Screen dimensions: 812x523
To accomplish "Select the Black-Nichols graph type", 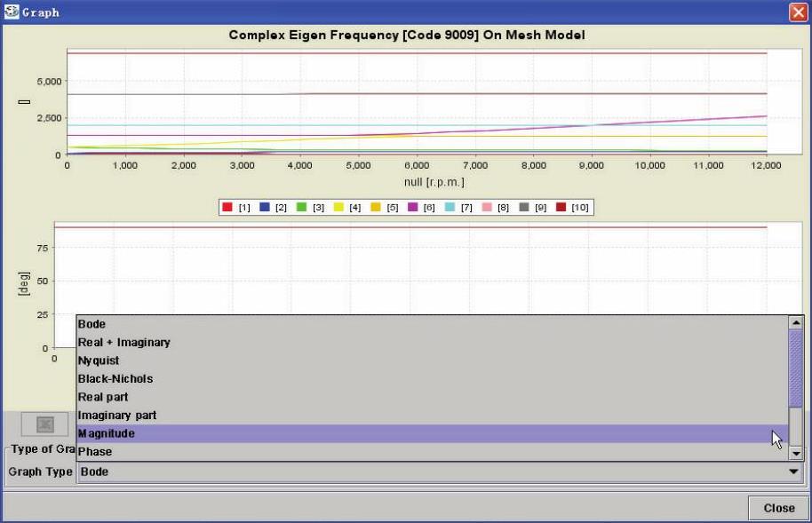I will coord(115,379).
